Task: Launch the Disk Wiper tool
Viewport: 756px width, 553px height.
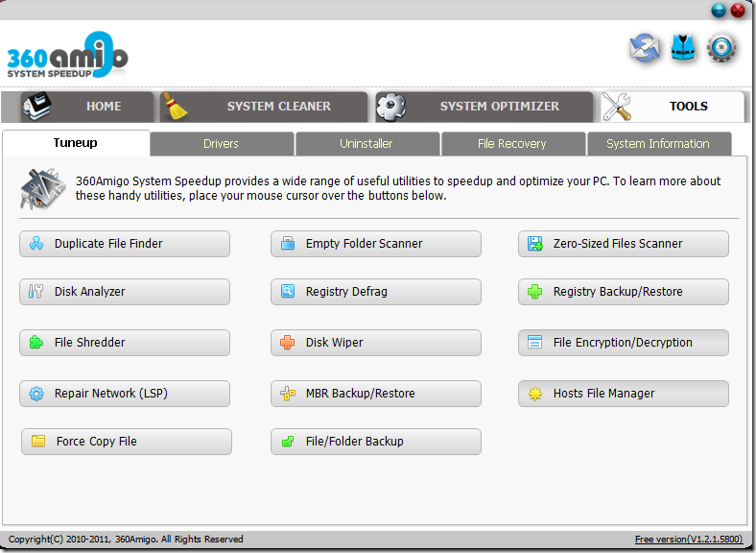Action: pos(375,343)
